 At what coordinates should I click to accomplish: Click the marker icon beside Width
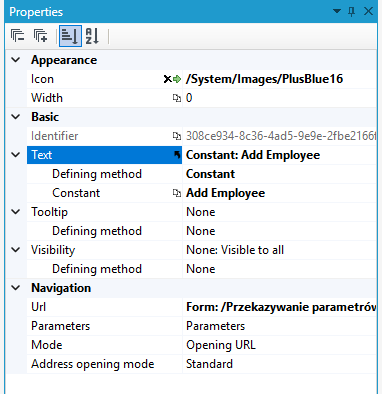tap(177, 98)
